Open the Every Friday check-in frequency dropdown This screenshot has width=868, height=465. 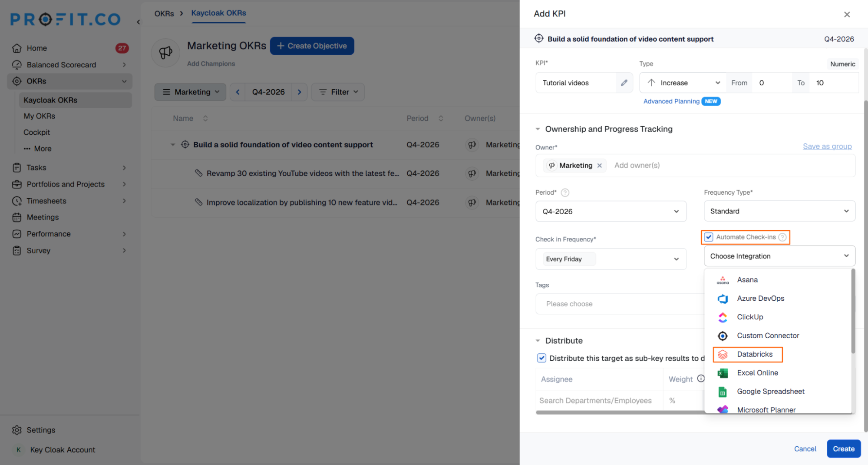click(x=611, y=259)
